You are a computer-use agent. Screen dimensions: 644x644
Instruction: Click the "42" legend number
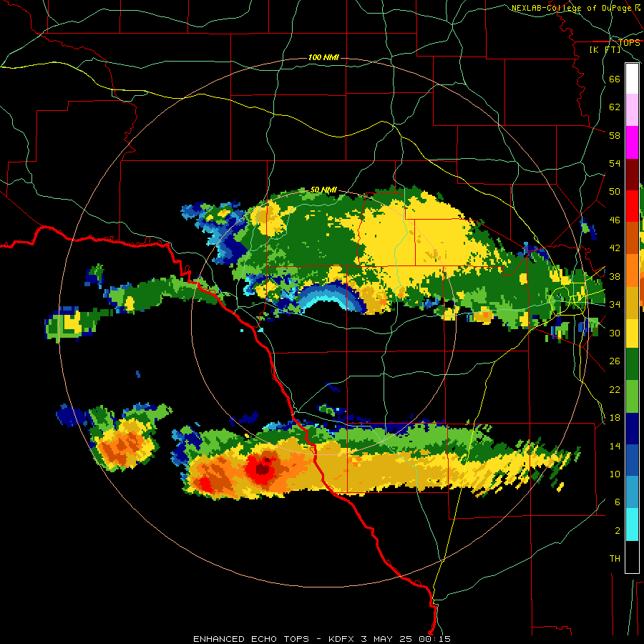click(615, 248)
